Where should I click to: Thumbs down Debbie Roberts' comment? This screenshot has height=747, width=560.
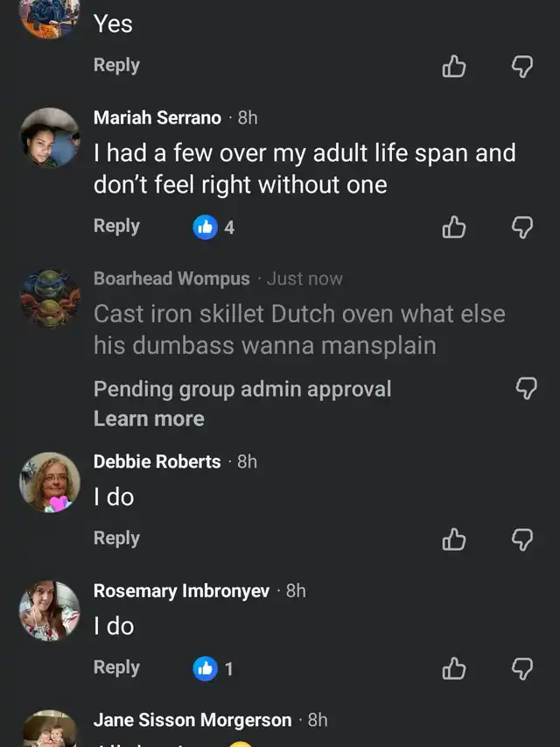(522, 539)
